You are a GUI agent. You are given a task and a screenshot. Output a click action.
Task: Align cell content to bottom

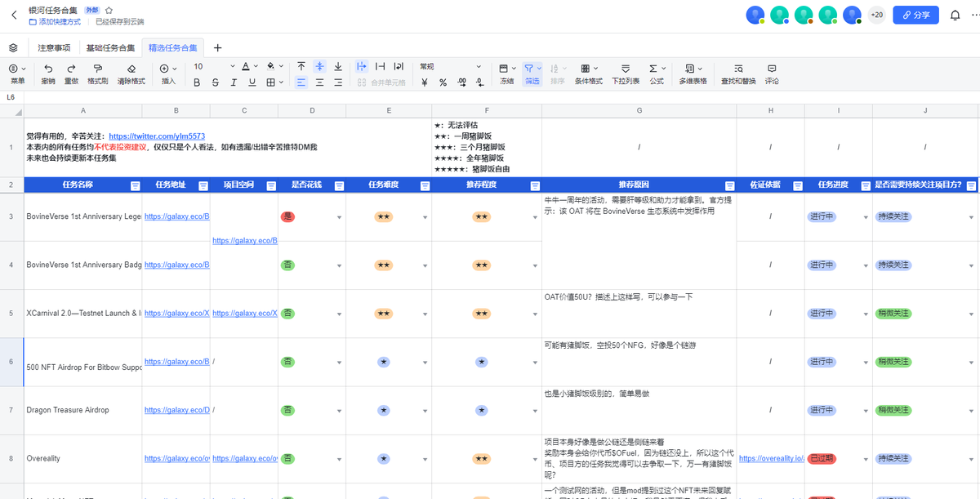337,67
